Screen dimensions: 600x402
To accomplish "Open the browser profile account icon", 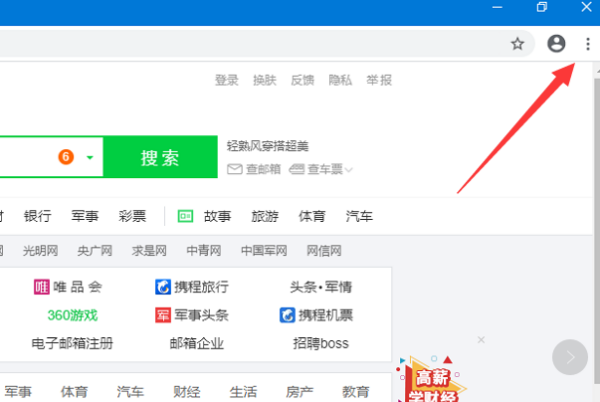I will pyautogui.click(x=556, y=43).
